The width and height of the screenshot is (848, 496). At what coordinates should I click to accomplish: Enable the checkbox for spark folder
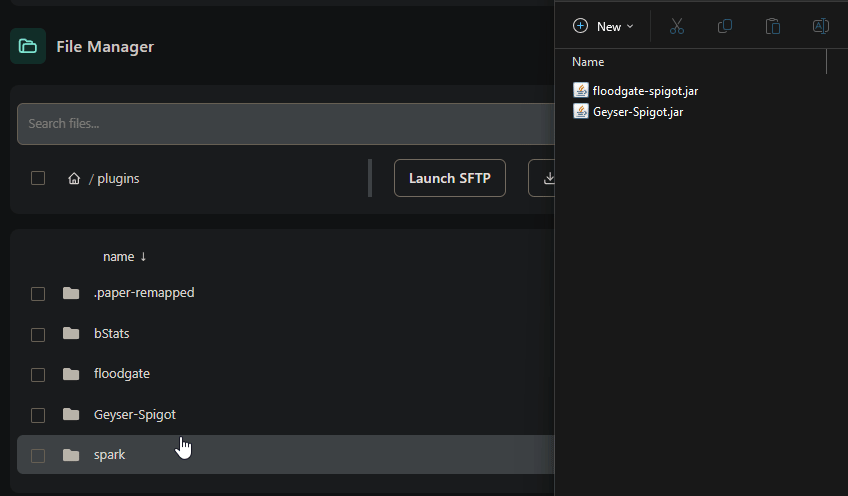(38, 456)
